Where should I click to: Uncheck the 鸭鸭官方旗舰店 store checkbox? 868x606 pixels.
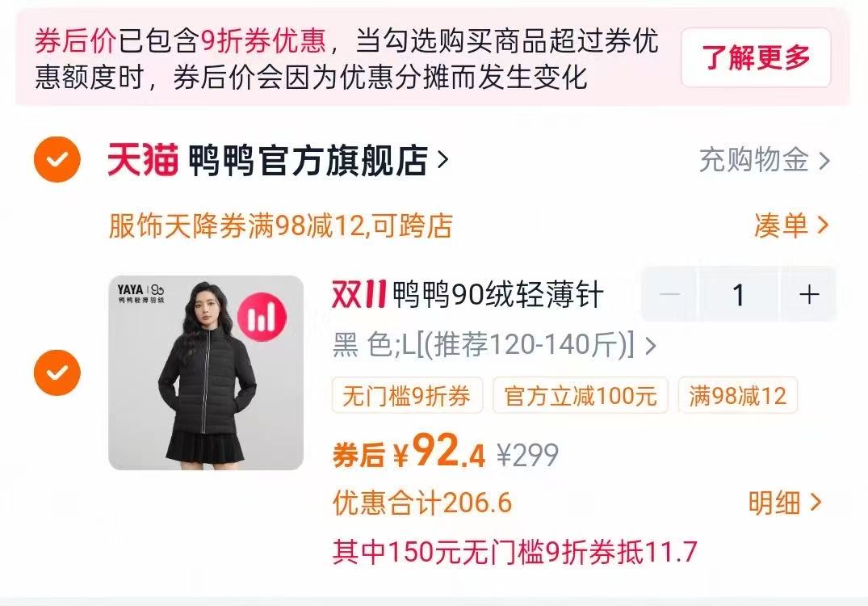(x=57, y=159)
